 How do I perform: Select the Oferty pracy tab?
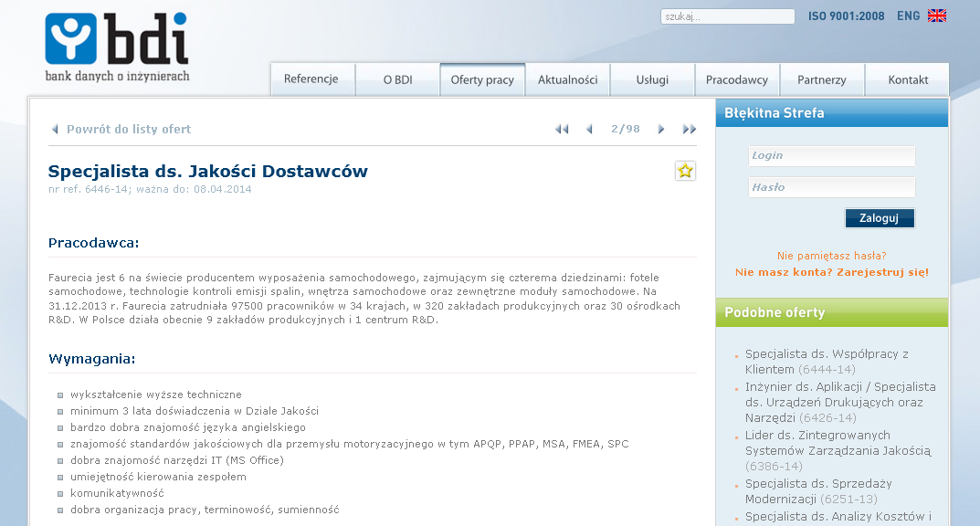pos(482,79)
